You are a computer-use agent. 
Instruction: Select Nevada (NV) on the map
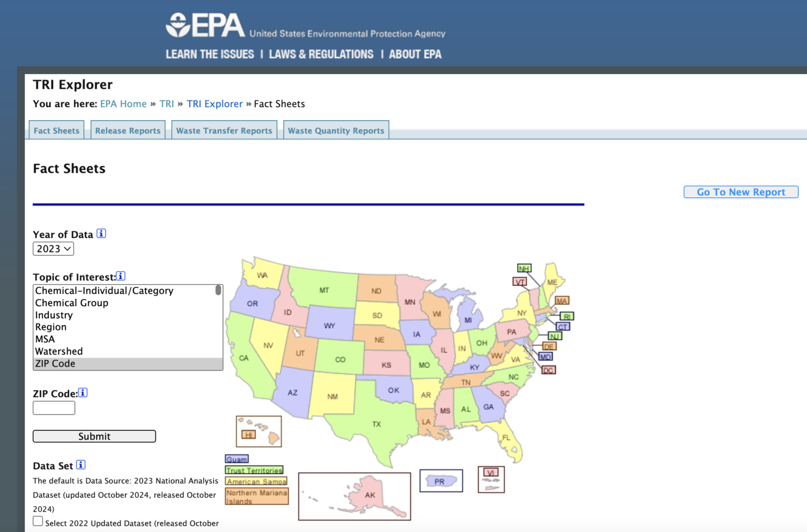tap(268, 345)
